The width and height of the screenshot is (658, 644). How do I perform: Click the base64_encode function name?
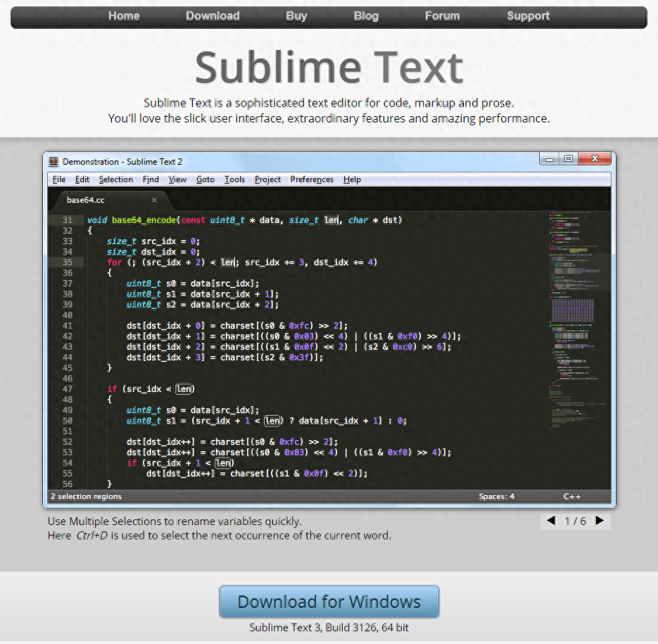[144, 220]
